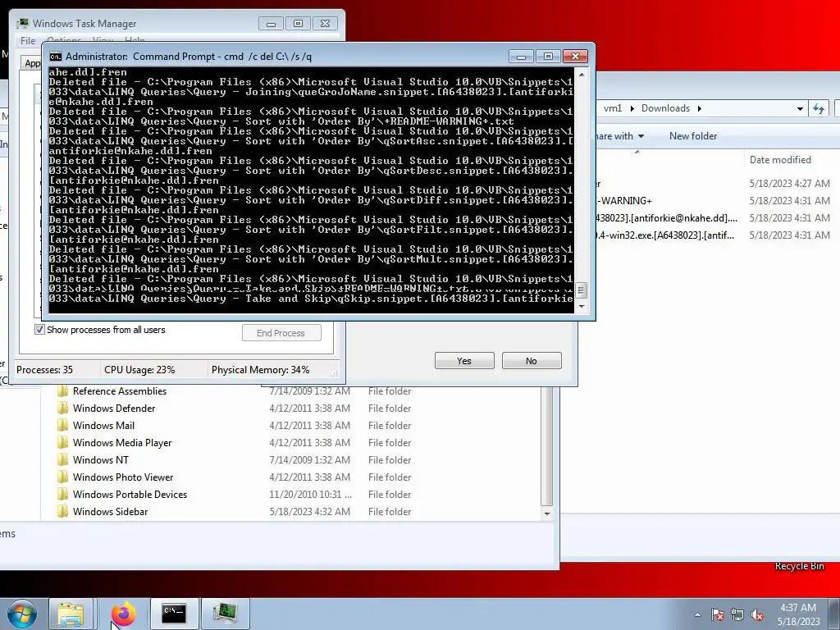Maximize the Command Prompt window

click(x=548, y=57)
